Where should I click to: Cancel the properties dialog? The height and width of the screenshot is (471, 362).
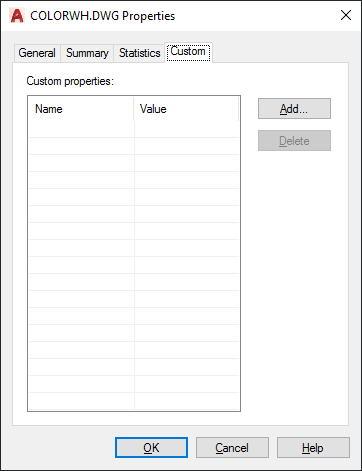[232, 448]
